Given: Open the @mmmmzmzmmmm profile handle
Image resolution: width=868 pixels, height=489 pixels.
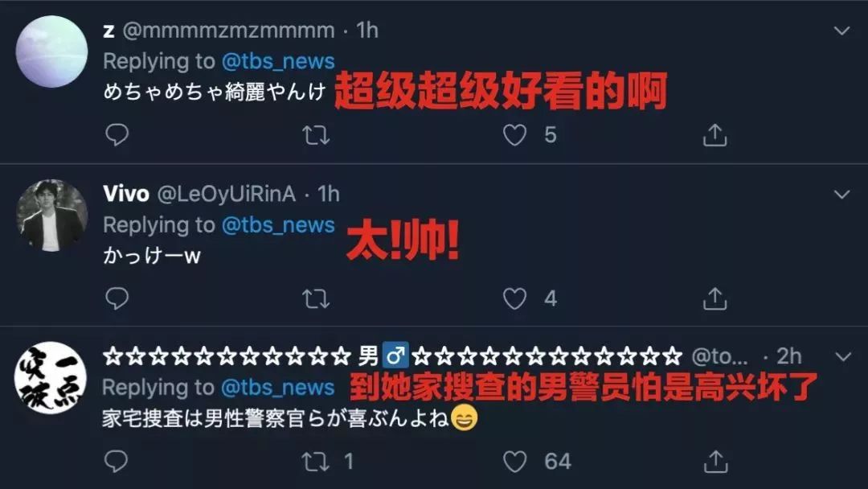Looking at the screenshot, I should [x=228, y=30].
